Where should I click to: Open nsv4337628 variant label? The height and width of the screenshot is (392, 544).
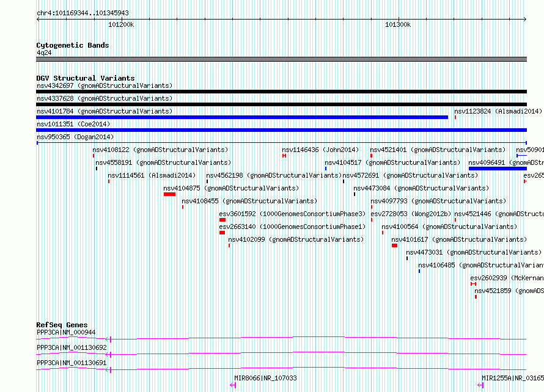[105, 98]
